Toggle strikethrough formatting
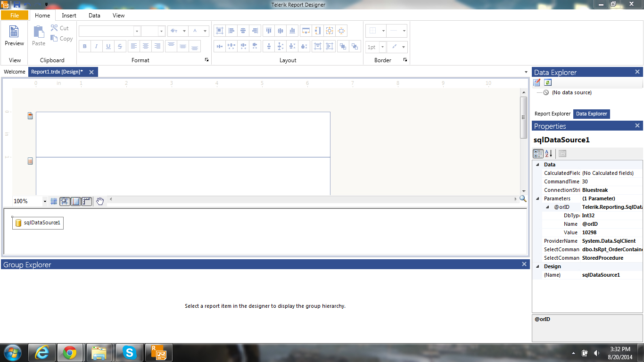The height and width of the screenshot is (362, 644). (x=120, y=46)
